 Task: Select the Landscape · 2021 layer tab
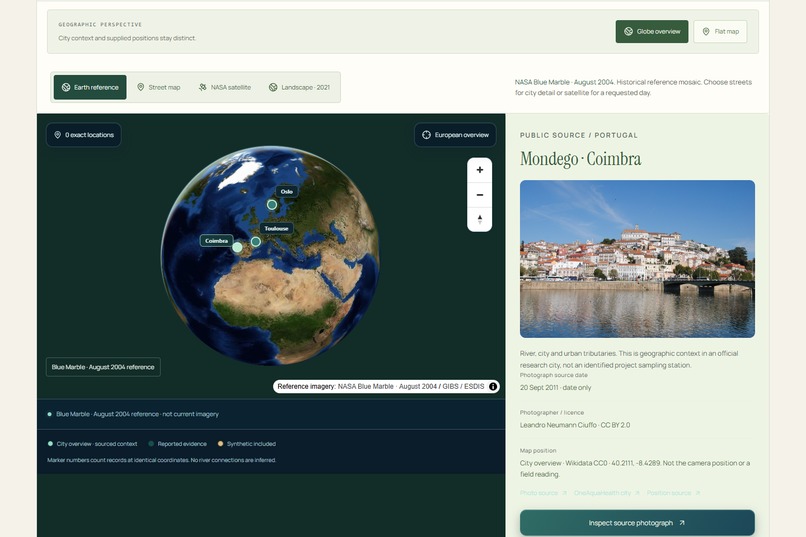coord(299,87)
